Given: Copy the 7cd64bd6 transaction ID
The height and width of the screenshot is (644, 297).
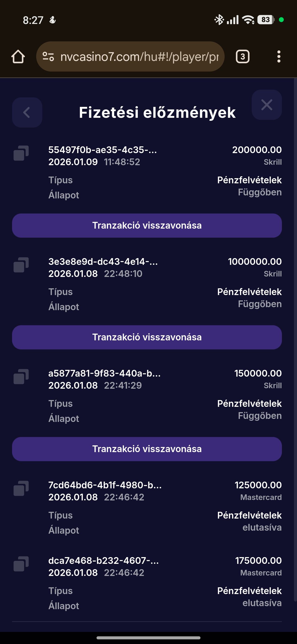Looking at the screenshot, I should point(21,488).
